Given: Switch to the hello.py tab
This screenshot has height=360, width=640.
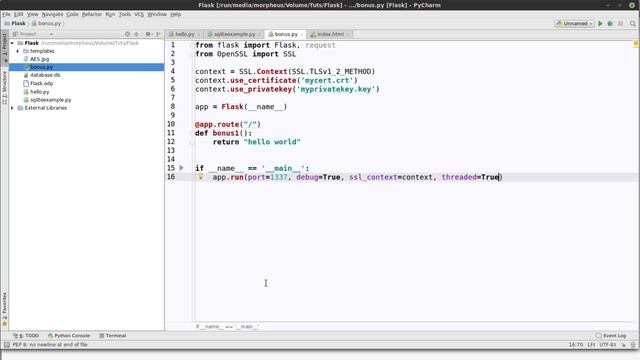Looking at the screenshot, I should 184,34.
